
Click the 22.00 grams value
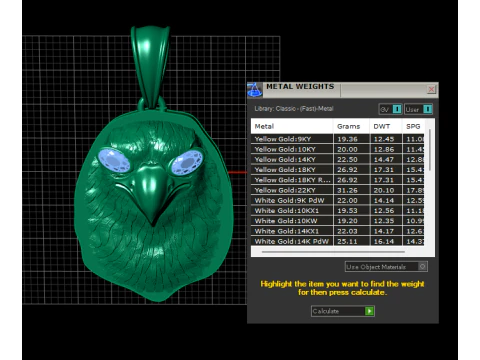[347, 200]
